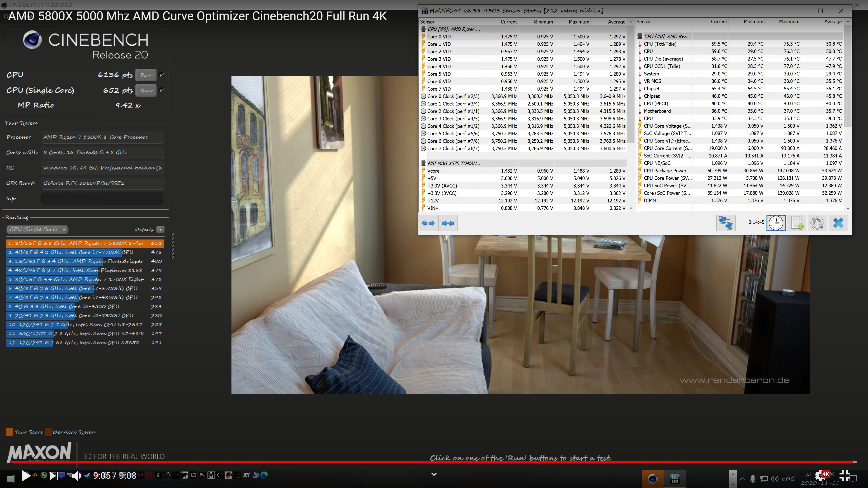Run the CPU multi-core benchmark
868x488 pixels.
[x=146, y=75]
